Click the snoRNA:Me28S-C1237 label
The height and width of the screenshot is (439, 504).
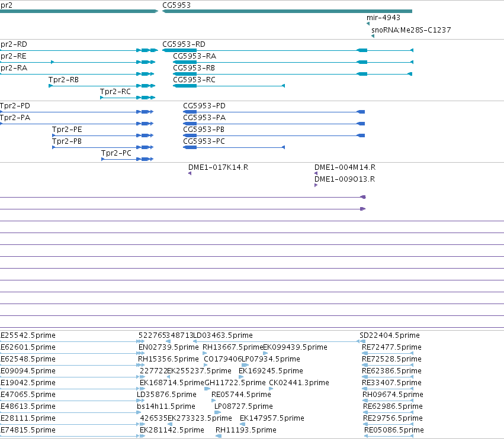pos(411,30)
